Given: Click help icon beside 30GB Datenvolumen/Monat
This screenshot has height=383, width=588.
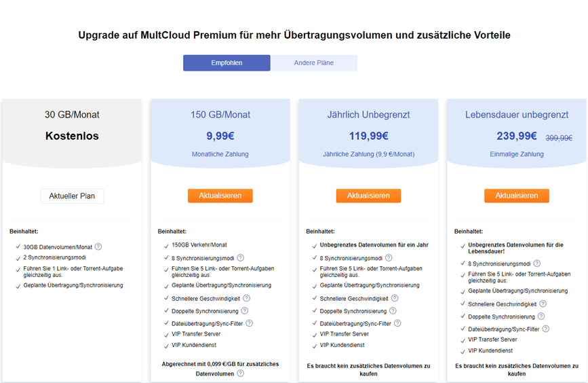Looking at the screenshot, I should (98, 247).
